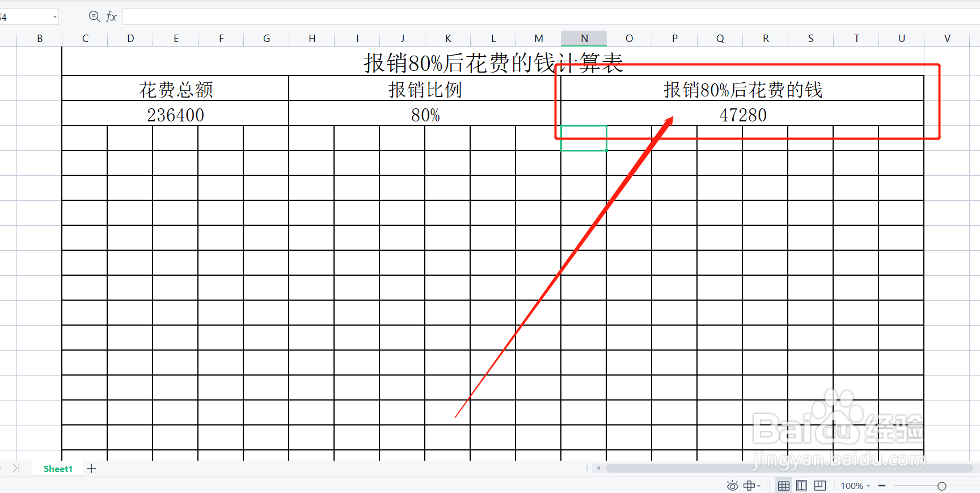The image size is (980, 493).
Task: Click the cell containing 80%
Action: [425, 113]
